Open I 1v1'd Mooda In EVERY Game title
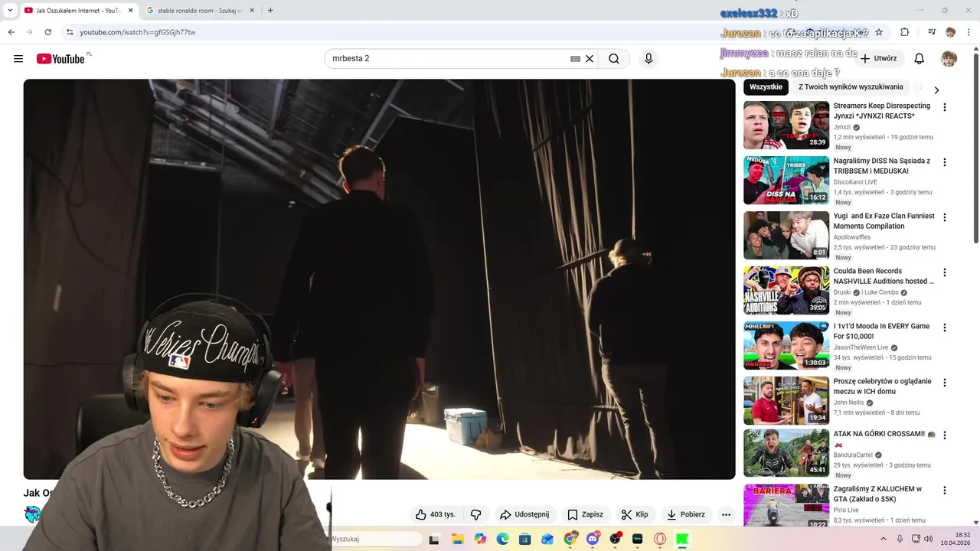The width and height of the screenshot is (980, 551). (x=881, y=331)
